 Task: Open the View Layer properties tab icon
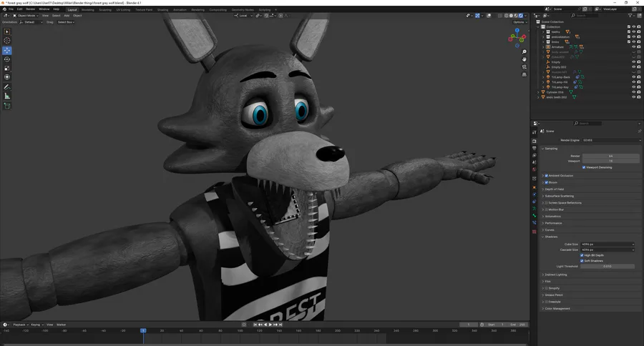535,155
